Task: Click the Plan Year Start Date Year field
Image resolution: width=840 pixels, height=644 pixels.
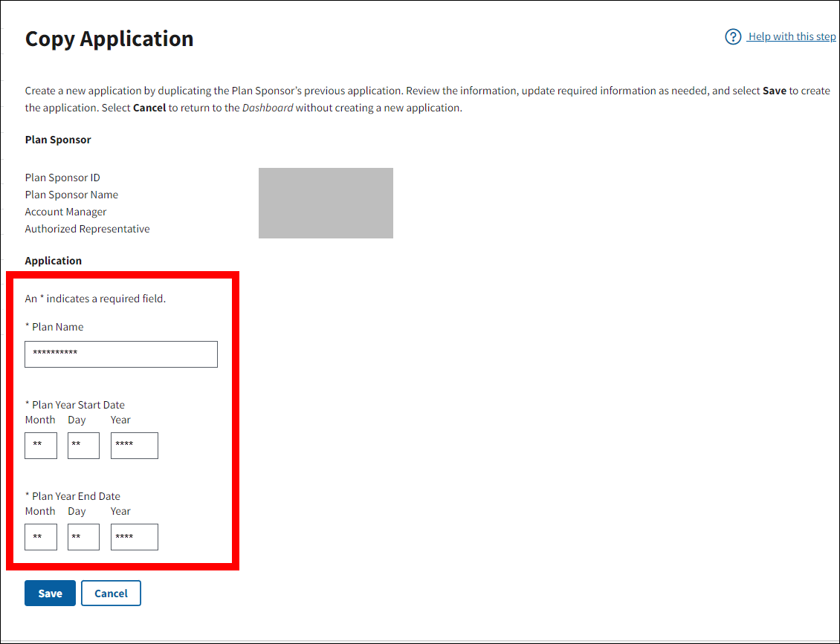Action: click(x=135, y=446)
